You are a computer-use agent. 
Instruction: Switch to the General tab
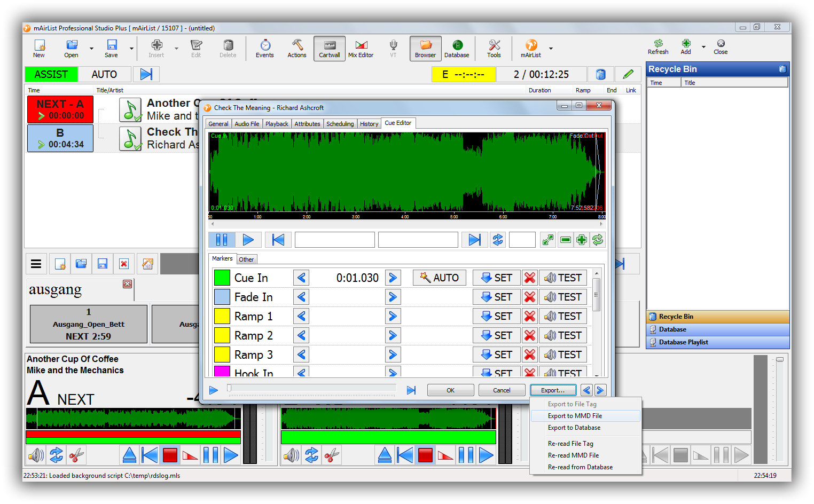pyautogui.click(x=218, y=124)
